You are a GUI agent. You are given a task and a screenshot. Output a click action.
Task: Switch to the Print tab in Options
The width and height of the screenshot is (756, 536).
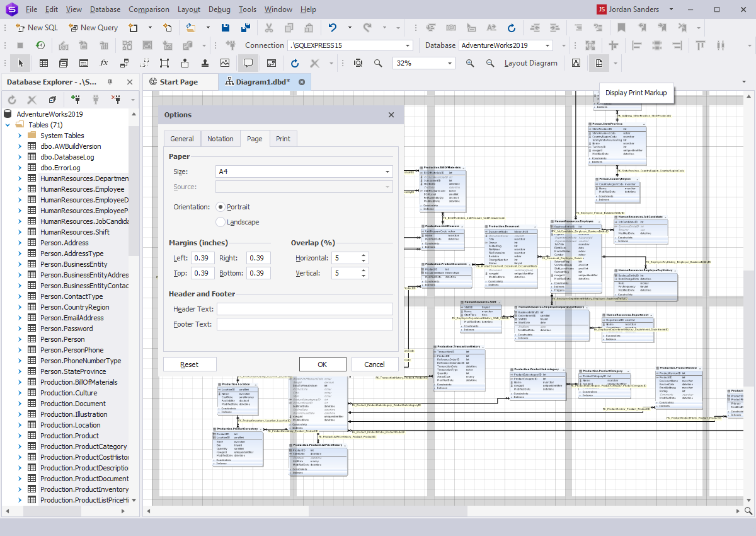[283, 139]
